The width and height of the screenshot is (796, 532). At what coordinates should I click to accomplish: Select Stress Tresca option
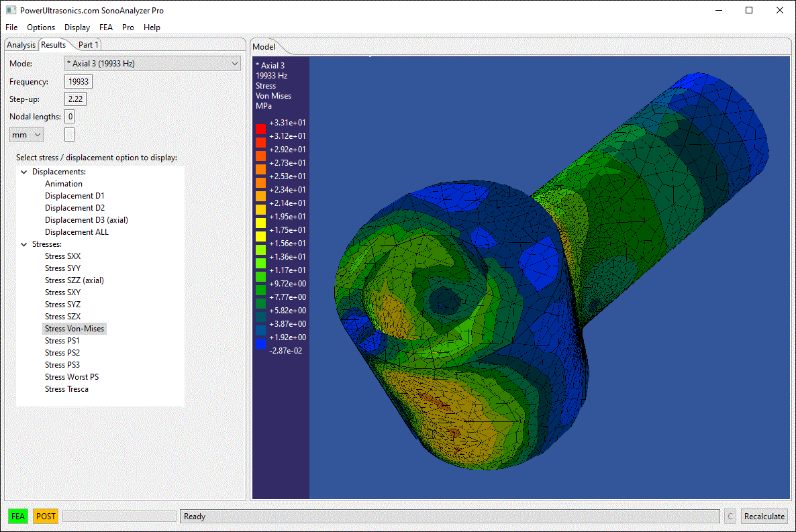point(66,389)
